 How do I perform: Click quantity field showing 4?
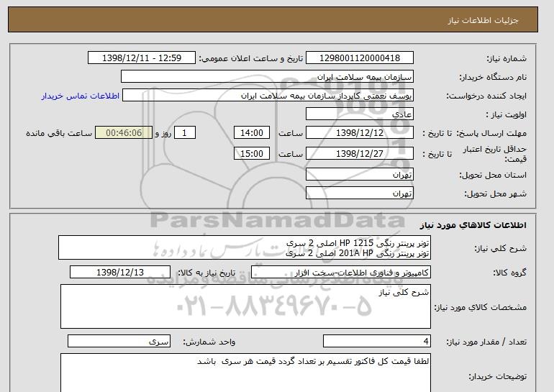[377, 342]
